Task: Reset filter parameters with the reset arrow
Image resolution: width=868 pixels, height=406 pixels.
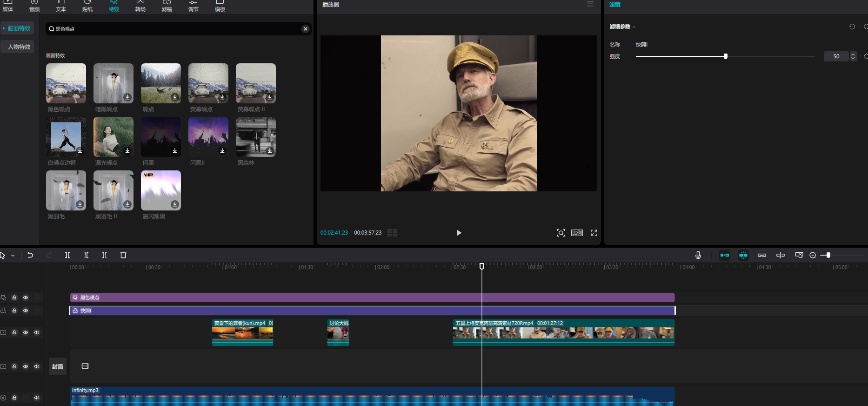Action: click(x=852, y=27)
